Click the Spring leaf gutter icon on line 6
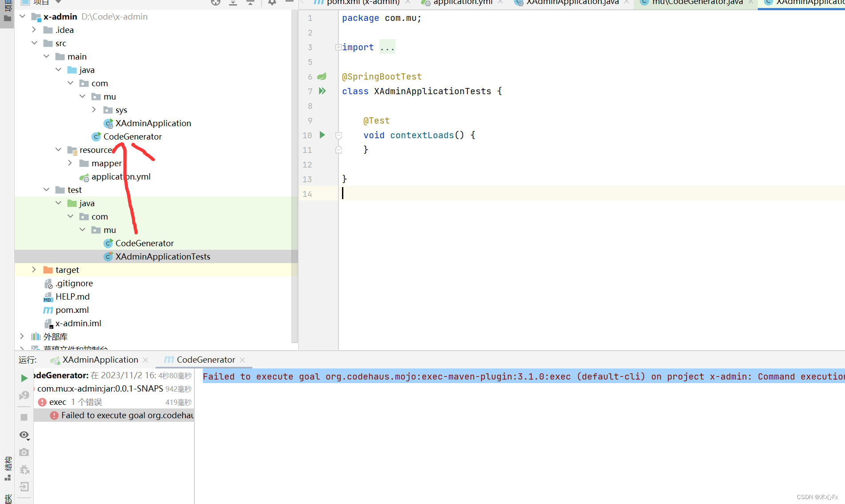This screenshot has height=504, width=845. click(x=322, y=76)
